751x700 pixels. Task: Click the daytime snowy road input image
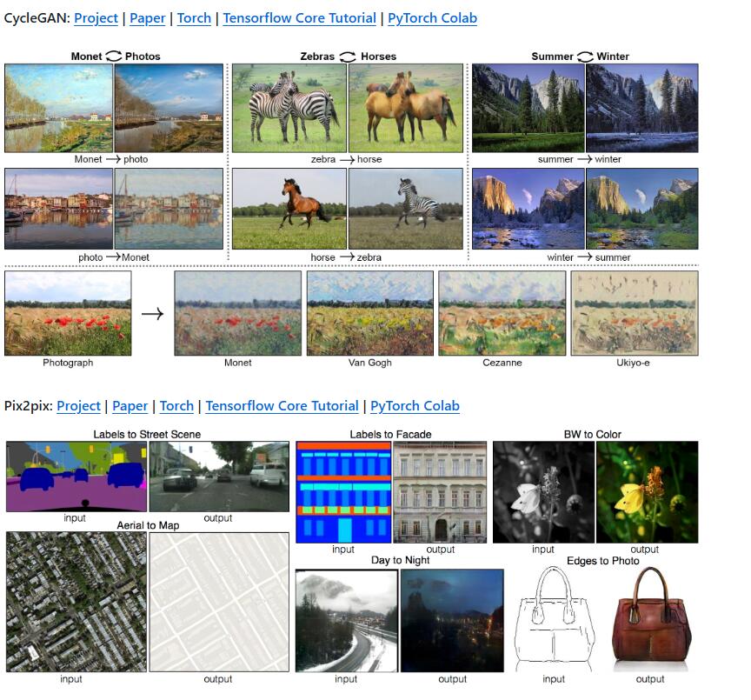[347, 621]
